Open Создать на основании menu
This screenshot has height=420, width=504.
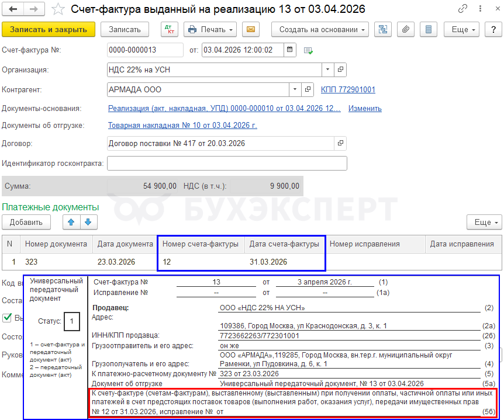323,29
